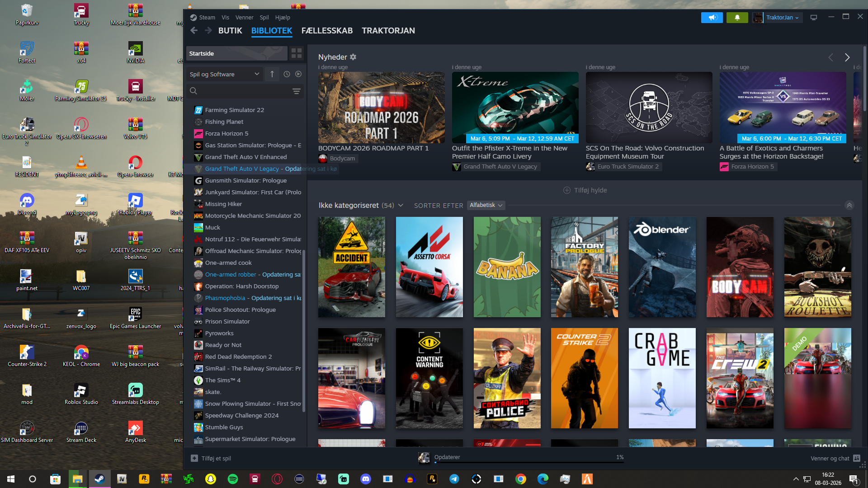The height and width of the screenshot is (488, 868).
Task: Click the ready-to-play filter icon
Action: coord(298,74)
